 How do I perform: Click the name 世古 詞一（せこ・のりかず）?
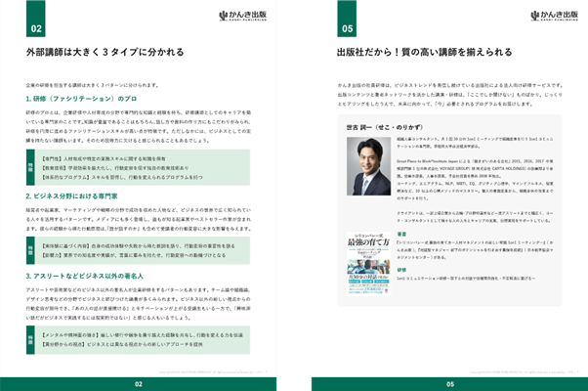pos(385,127)
